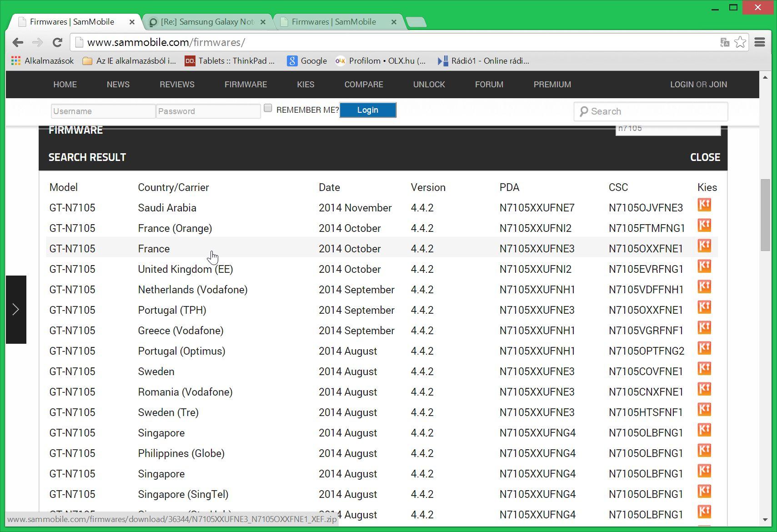Image resolution: width=777 pixels, height=532 pixels.
Task: Open the Google bookmark
Action: [307, 61]
